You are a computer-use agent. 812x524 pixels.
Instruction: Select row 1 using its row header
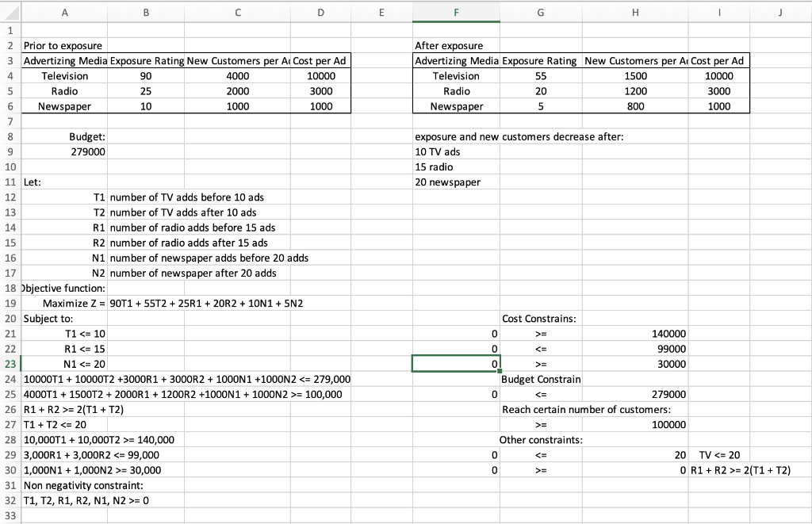pyautogui.click(x=8, y=30)
